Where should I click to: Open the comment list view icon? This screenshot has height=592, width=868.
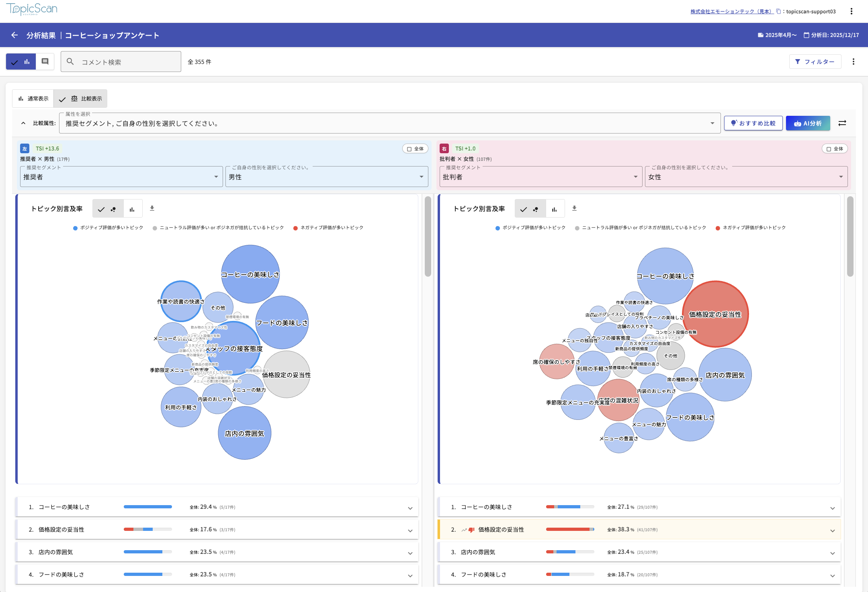coord(45,62)
